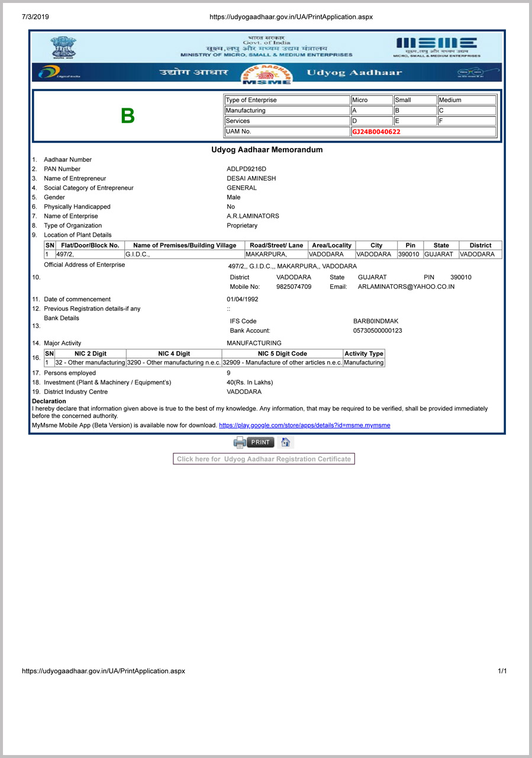532x758 pixels.
Task: Go to the home page via house icon
Action: point(285,442)
